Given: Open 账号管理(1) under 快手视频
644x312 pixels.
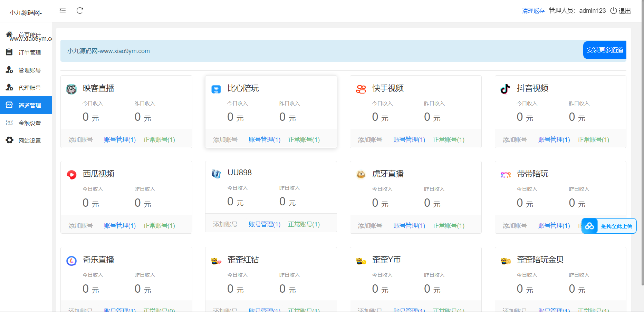Looking at the screenshot, I should 409,140.
